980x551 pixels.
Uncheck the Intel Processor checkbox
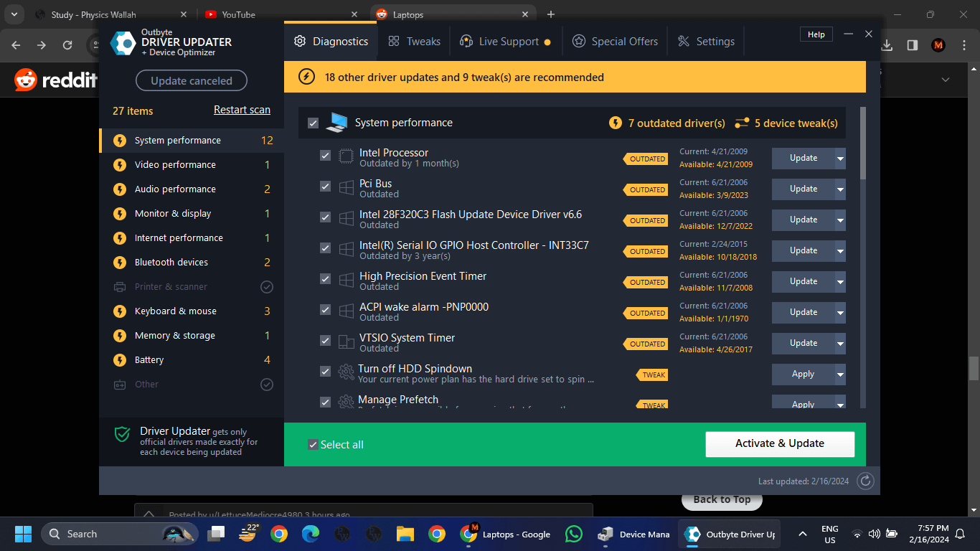point(325,156)
